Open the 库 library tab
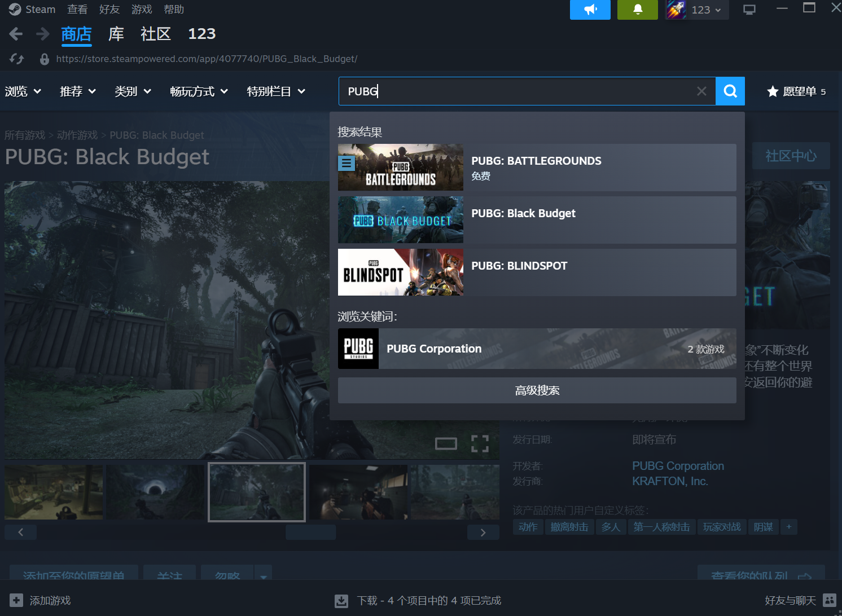The image size is (842, 616). 116,34
